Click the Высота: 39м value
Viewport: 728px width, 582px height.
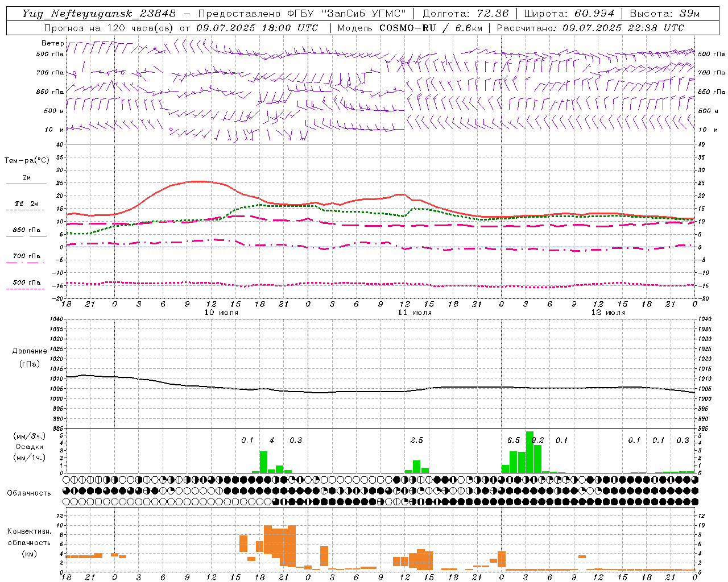(x=665, y=14)
